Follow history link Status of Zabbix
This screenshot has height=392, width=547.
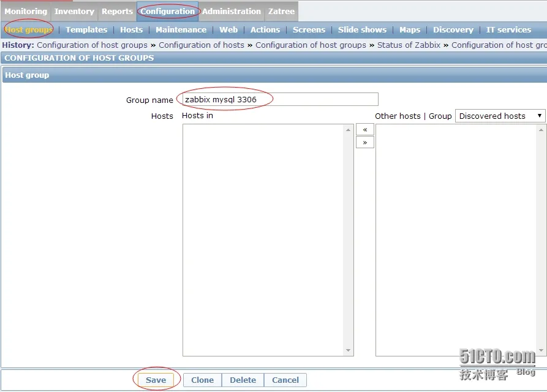click(x=409, y=45)
